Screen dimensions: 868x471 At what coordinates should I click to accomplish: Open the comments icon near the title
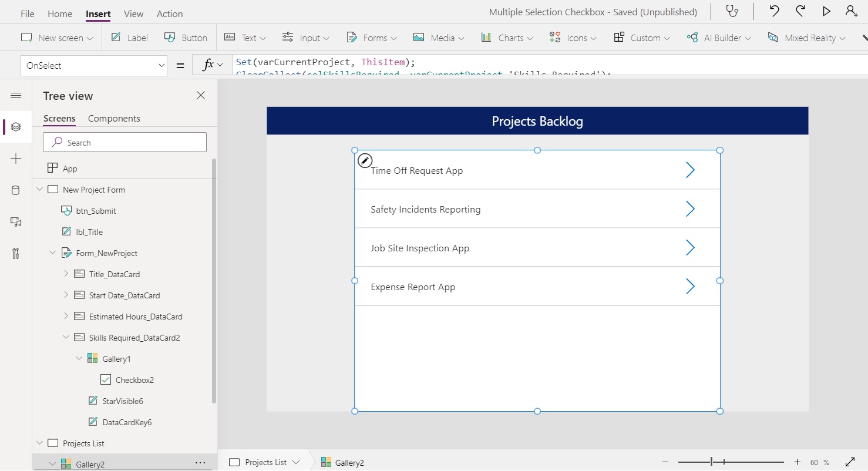[732, 11]
